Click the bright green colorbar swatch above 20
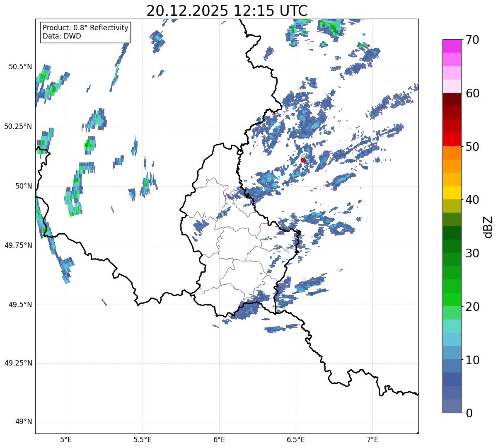 click(452, 299)
